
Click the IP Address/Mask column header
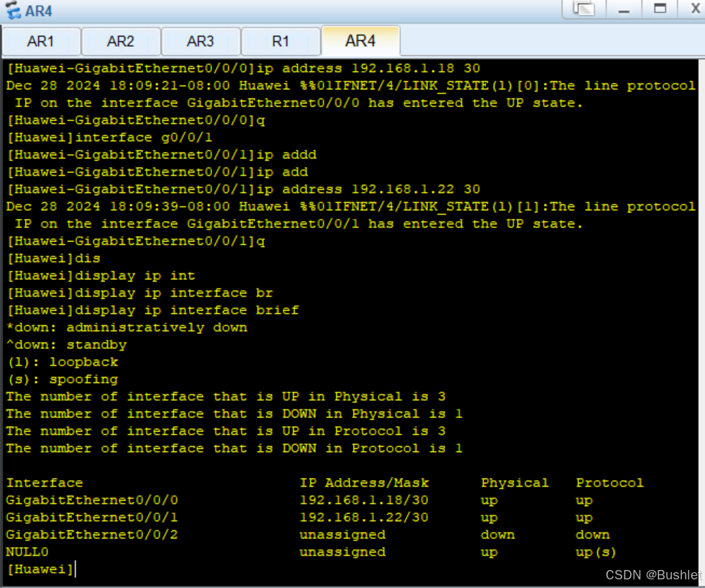pos(364,483)
